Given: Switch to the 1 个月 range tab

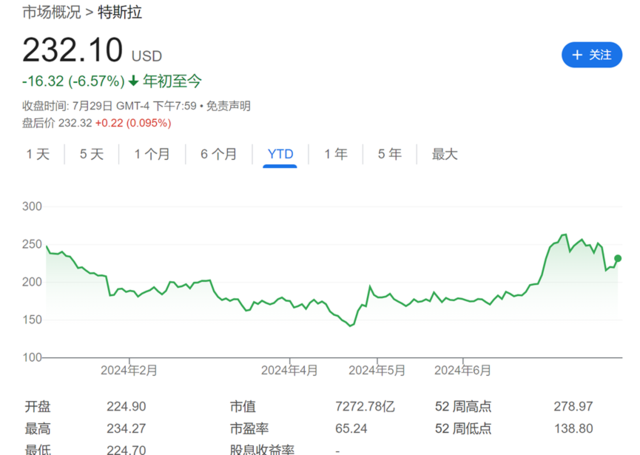Looking at the screenshot, I should point(152,154).
